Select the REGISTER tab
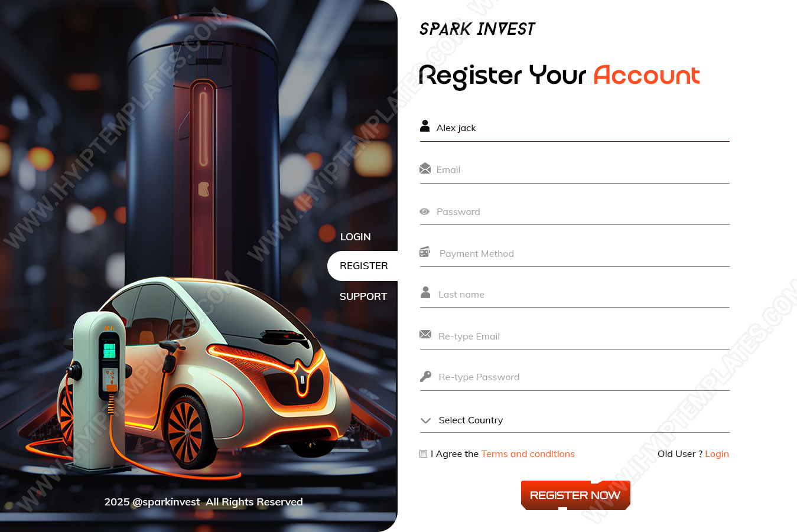 point(363,266)
